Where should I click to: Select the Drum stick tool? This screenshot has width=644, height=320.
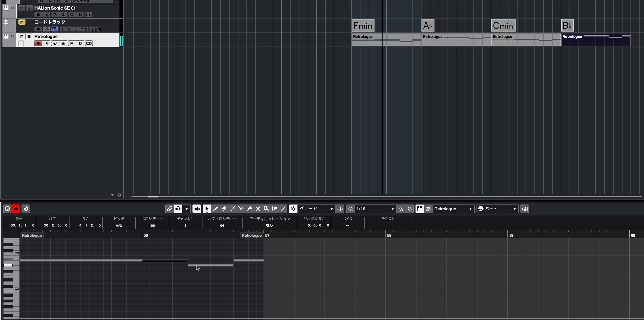pos(275,209)
